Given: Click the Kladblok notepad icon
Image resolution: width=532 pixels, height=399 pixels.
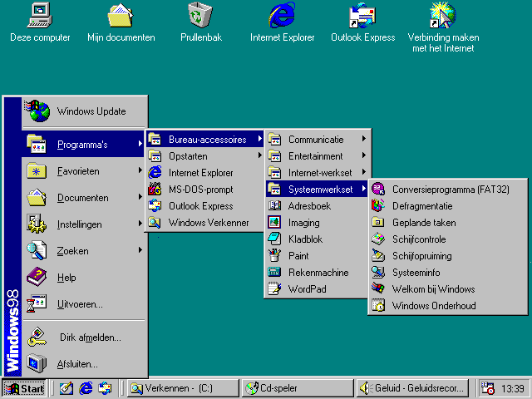Looking at the screenshot, I should (274, 239).
